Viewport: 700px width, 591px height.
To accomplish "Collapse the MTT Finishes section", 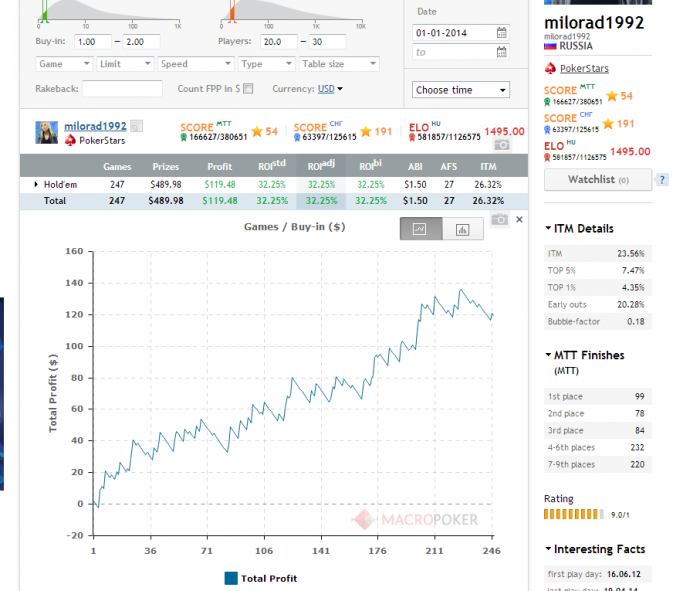I will click(x=548, y=355).
